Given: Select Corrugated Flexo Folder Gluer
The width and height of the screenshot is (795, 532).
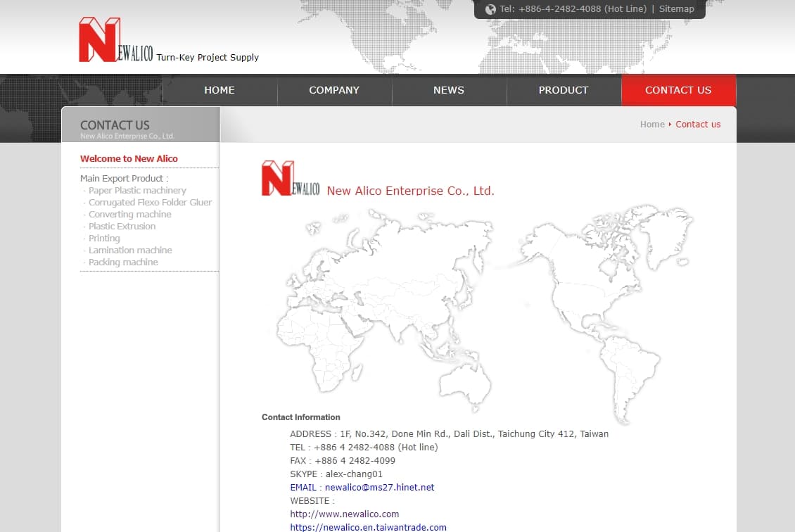Looking at the screenshot, I should [150, 203].
